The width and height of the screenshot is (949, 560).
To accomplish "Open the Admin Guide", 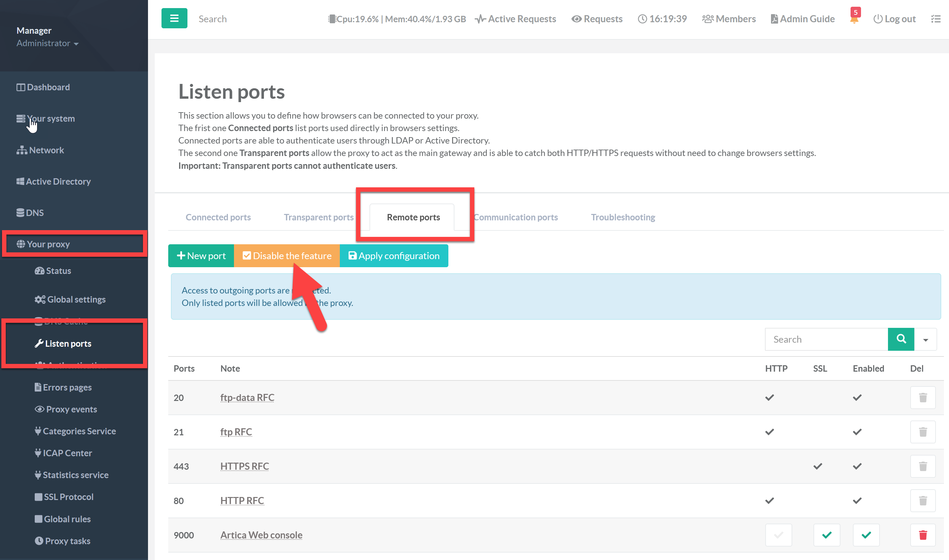I will (802, 19).
